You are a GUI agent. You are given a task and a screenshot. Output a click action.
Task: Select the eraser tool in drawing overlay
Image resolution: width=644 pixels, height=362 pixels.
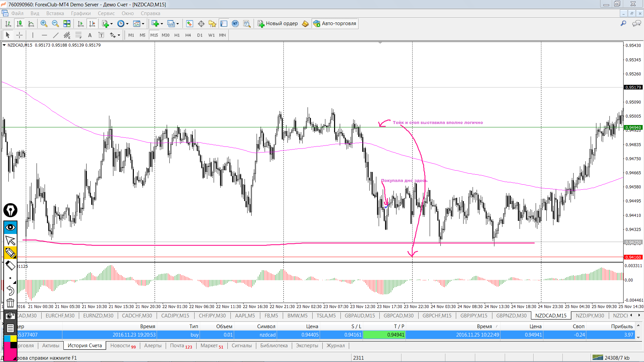tap(10, 265)
